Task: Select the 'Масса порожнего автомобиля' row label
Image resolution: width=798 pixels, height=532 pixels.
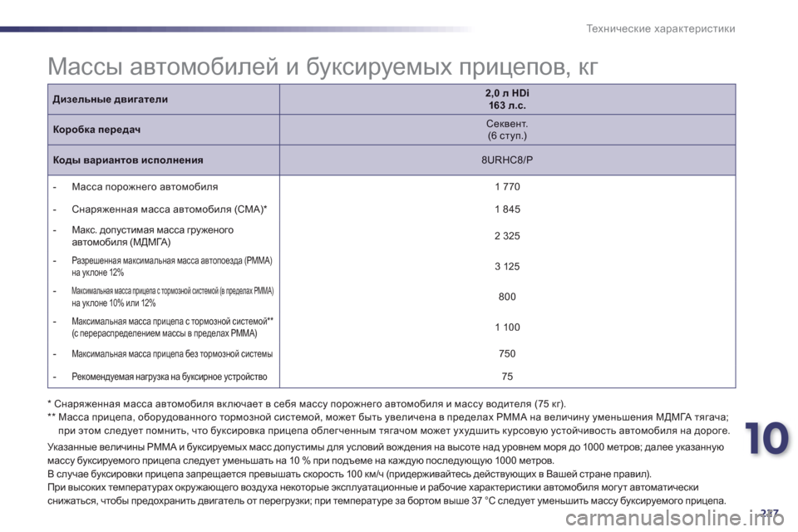Action: 145,187
